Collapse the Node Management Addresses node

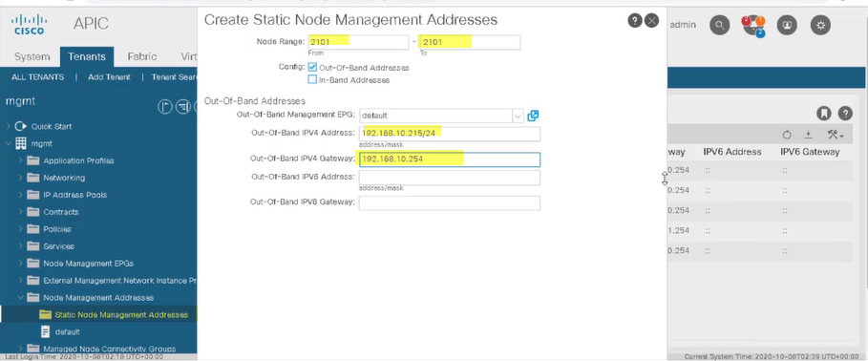(x=20, y=298)
